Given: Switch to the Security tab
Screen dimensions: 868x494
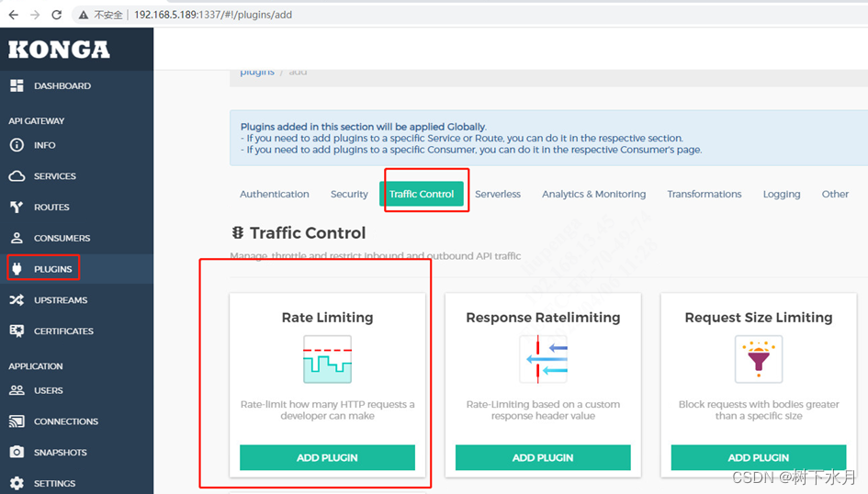Looking at the screenshot, I should click(349, 194).
